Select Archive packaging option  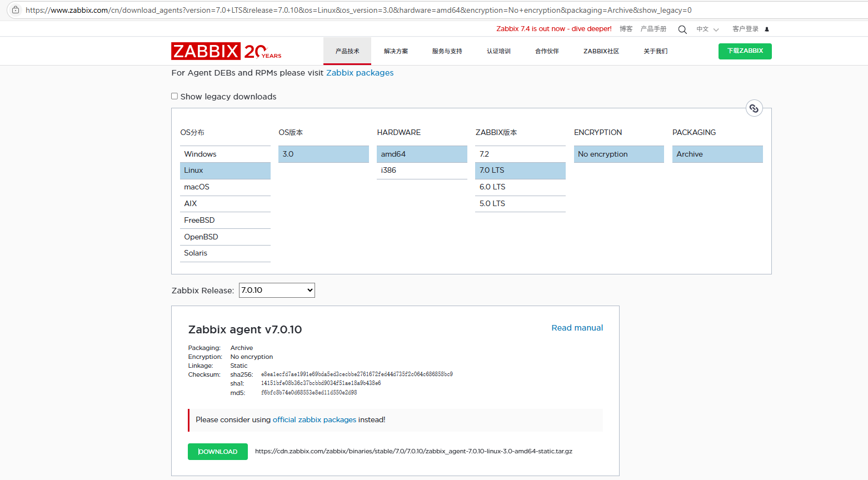point(717,154)
